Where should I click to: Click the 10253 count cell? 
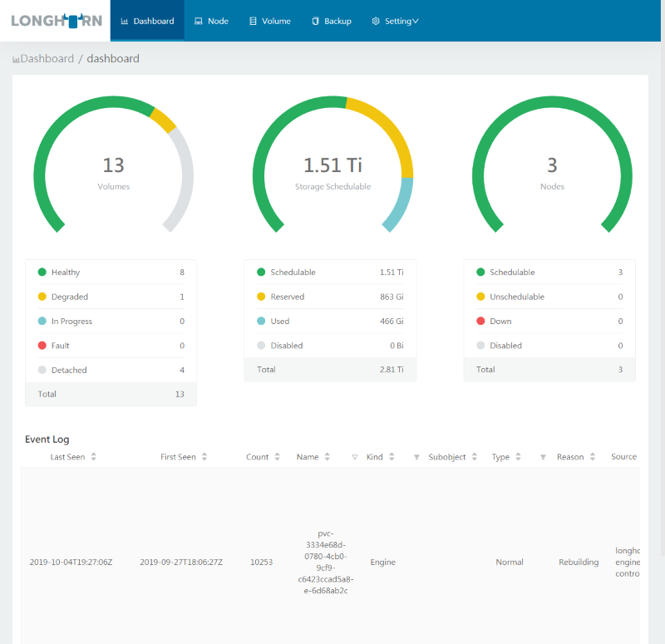point(261,563)
